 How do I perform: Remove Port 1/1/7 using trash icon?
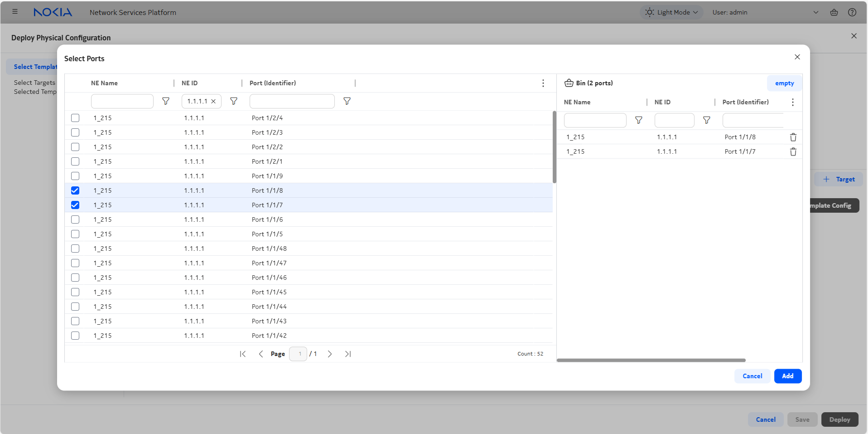793,151
